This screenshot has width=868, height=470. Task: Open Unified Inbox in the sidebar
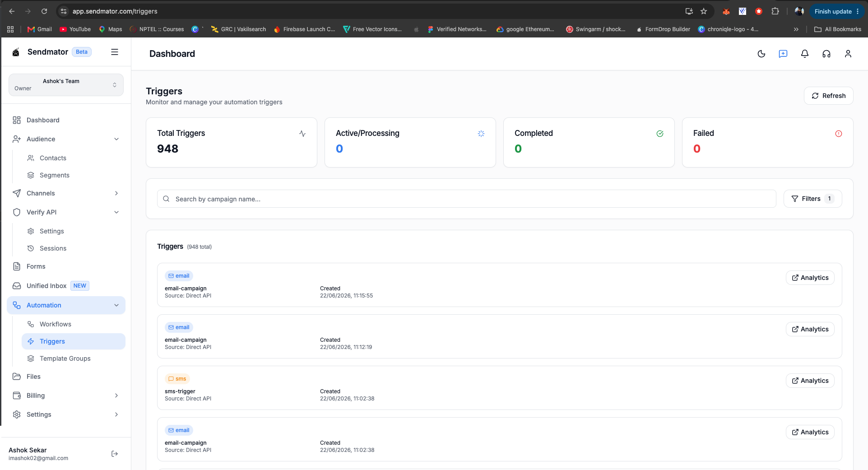pyautogui.click(x=66, y=286)
